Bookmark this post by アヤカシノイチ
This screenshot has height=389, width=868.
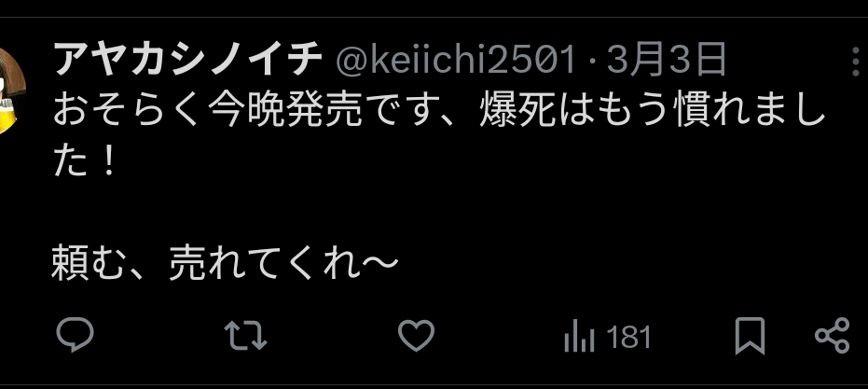[x=750, y=336]
